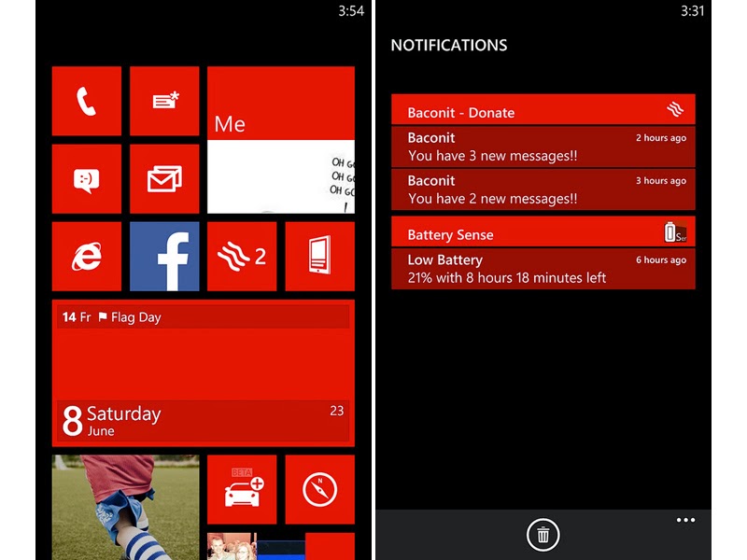Image resolution: width=747 pixels, height=560 pixels.
Task: Launch Internet Explorer tile
Action: [87, 256]
